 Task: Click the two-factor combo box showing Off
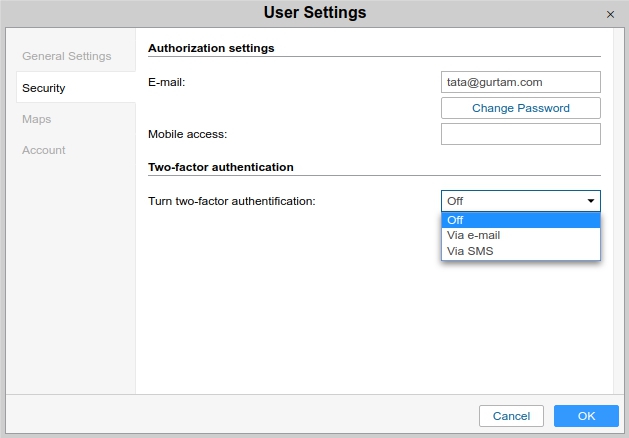(510, 201)
